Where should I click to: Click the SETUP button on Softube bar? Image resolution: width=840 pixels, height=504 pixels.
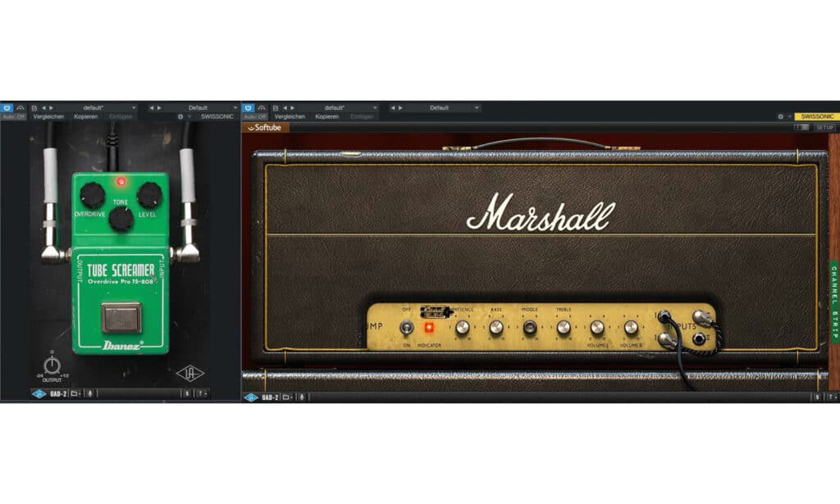(824, 128)
